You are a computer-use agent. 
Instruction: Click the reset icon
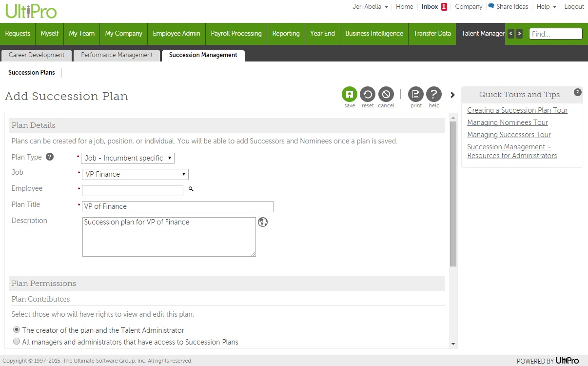368,94
